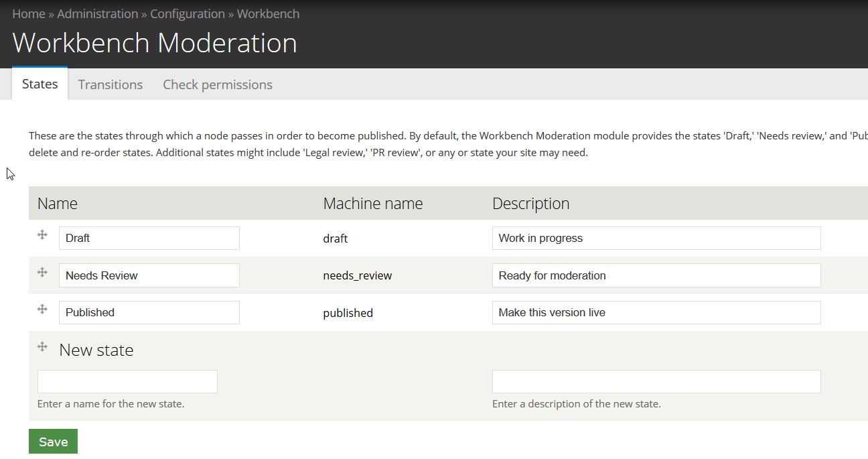Screen dimensions: 868x459
Task: Click the drag handle beside New state
Action: click(x=42, y=346)
